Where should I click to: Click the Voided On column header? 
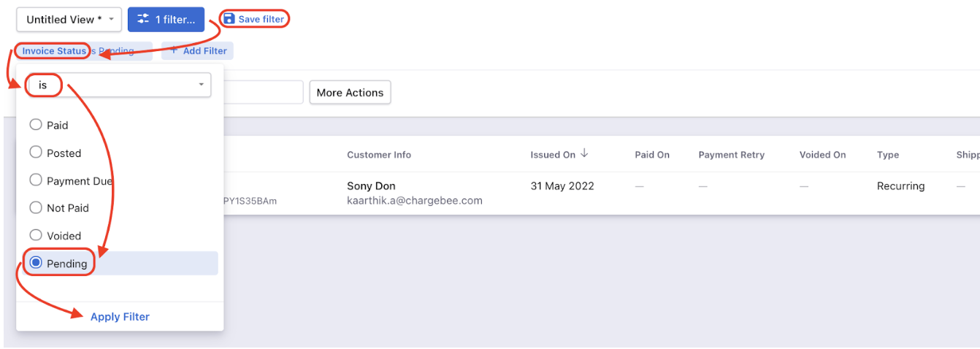coord(822,155)
